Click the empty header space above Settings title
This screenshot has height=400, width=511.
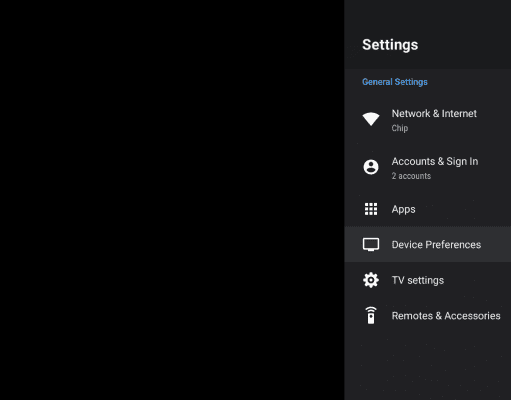click(428, 17)
